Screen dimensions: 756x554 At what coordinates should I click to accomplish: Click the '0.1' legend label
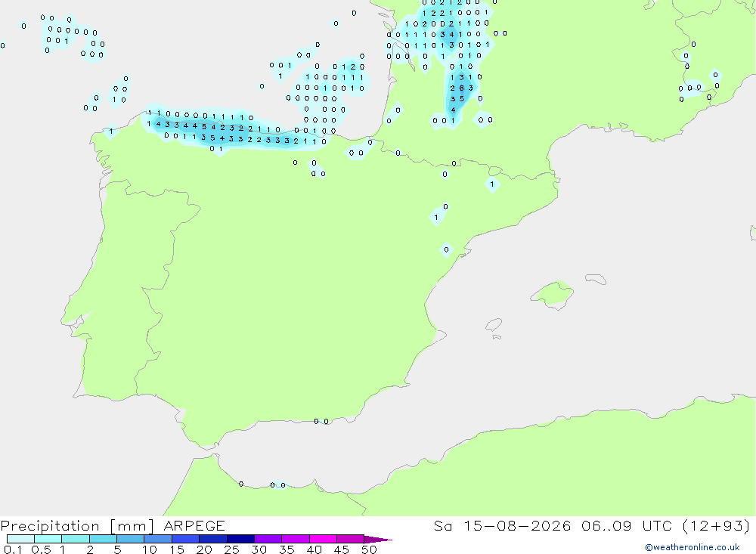[13, 549]
